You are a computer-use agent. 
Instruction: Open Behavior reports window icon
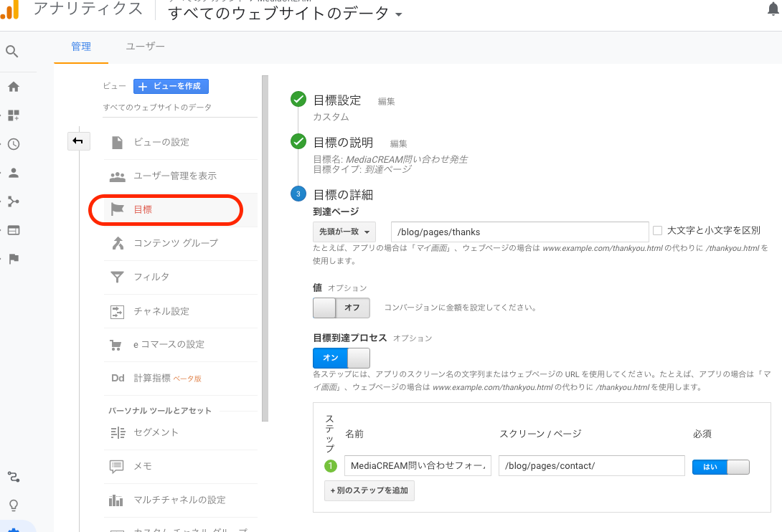(x=14, y=230)
